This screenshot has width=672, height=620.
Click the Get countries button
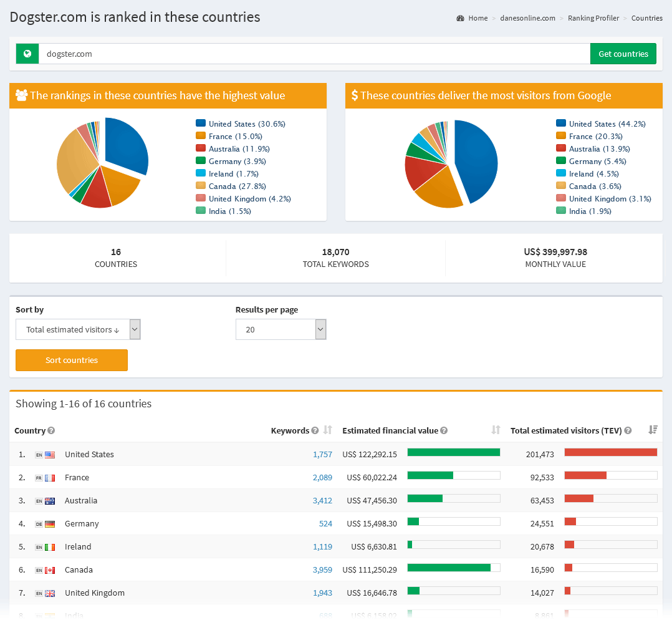(623, 54)
